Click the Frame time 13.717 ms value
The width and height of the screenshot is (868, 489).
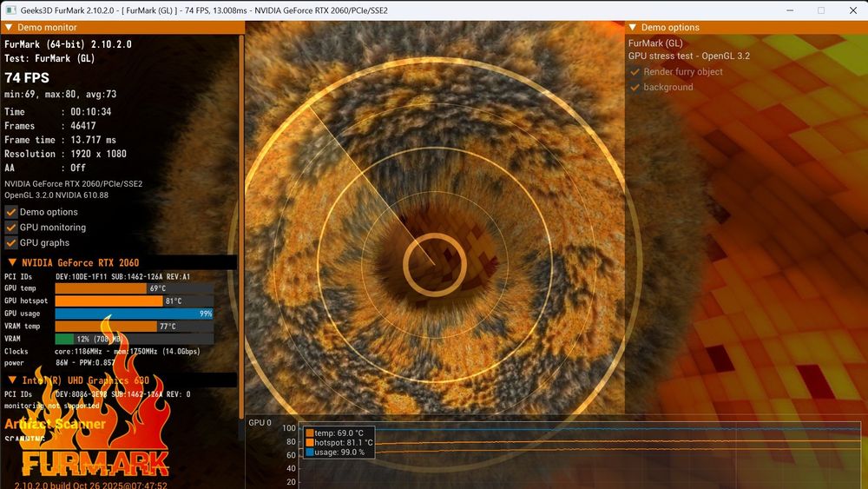coord(93,140)
